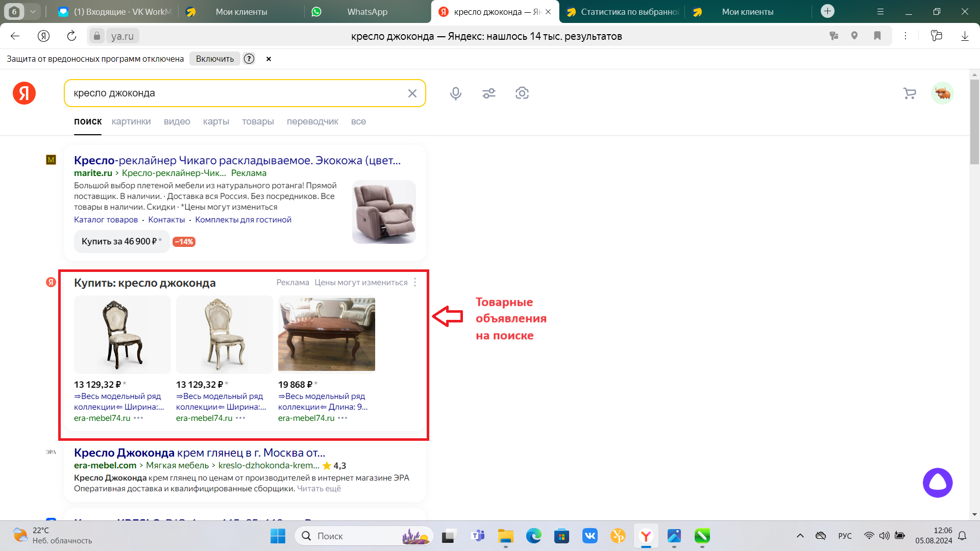Open the shopping cart icon
Screen dimensions: 980x551
point(909,93)
